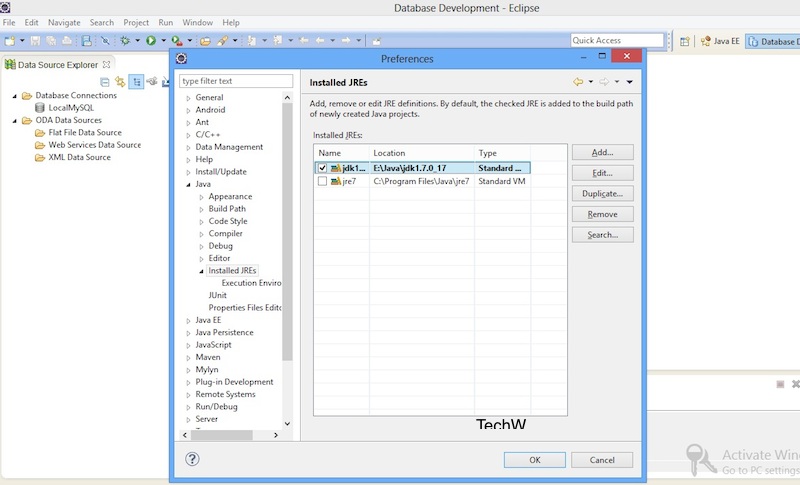The width and height of the screenshot is (800, 485).
Task: Uncheck the jdk1.7.0_17 JRE checkbox
Action: 322,168
